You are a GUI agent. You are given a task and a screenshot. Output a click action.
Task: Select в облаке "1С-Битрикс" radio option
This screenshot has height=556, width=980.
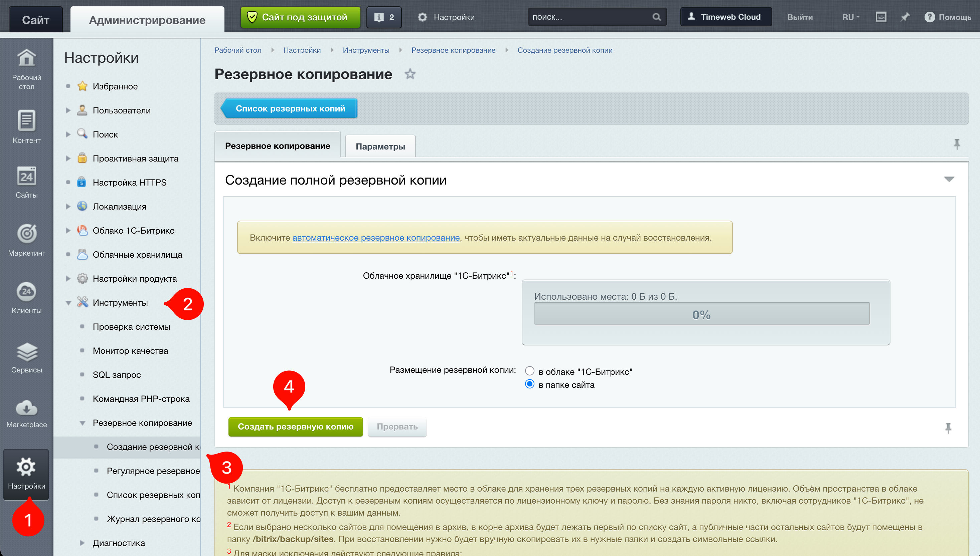coord(529,371)
